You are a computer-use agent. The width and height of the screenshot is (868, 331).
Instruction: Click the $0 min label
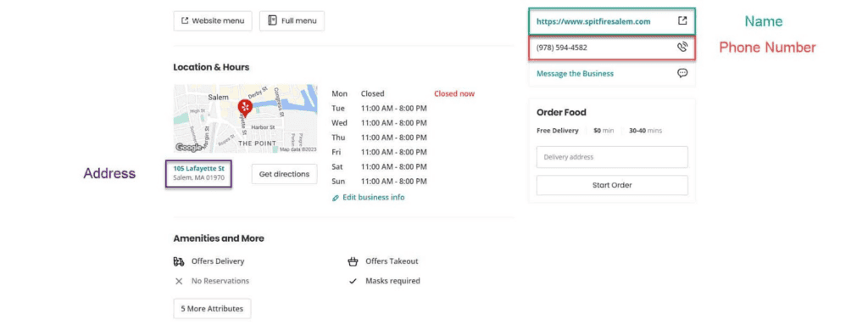click(x=604, y=131)
